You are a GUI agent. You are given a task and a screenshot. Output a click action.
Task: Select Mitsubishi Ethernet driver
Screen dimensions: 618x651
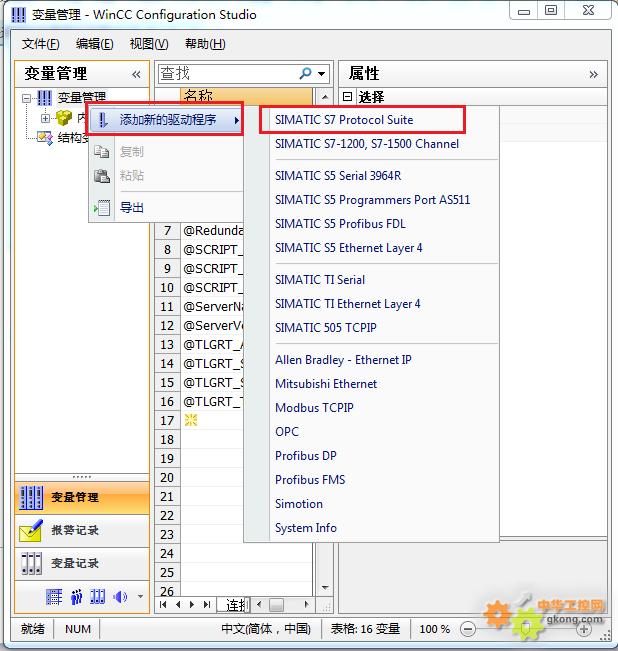[326, 384]
